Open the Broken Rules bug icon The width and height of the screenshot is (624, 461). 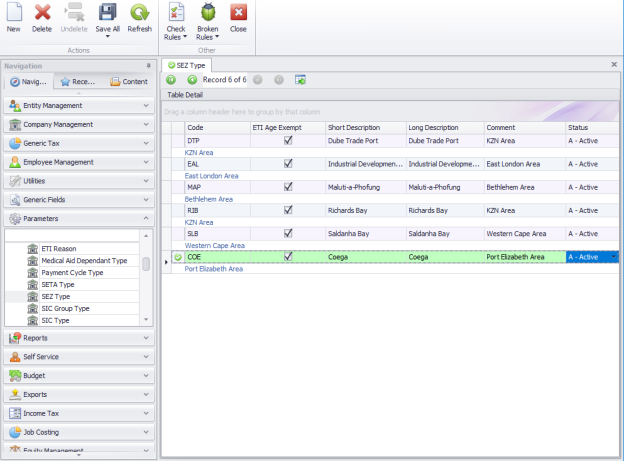[x=208, y=14]
